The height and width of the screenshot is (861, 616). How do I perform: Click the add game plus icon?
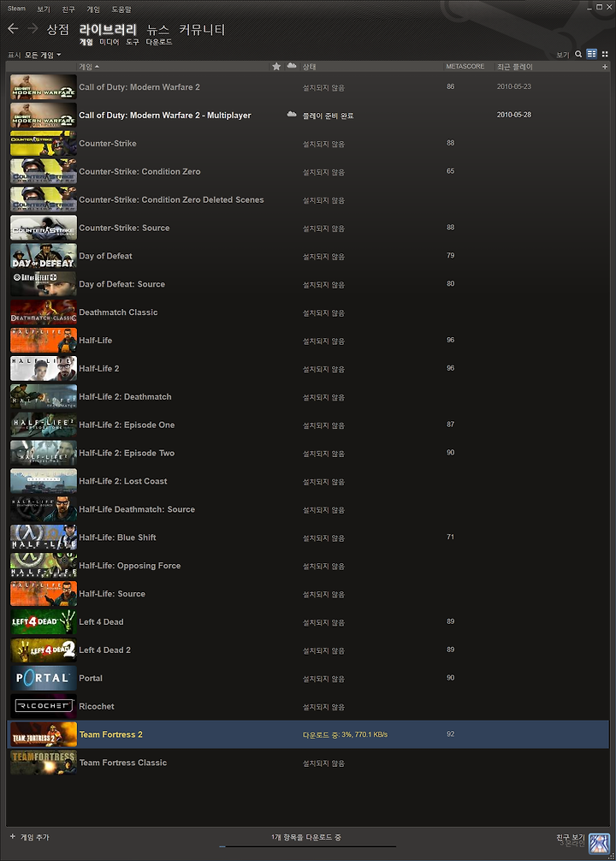point(13,836)
